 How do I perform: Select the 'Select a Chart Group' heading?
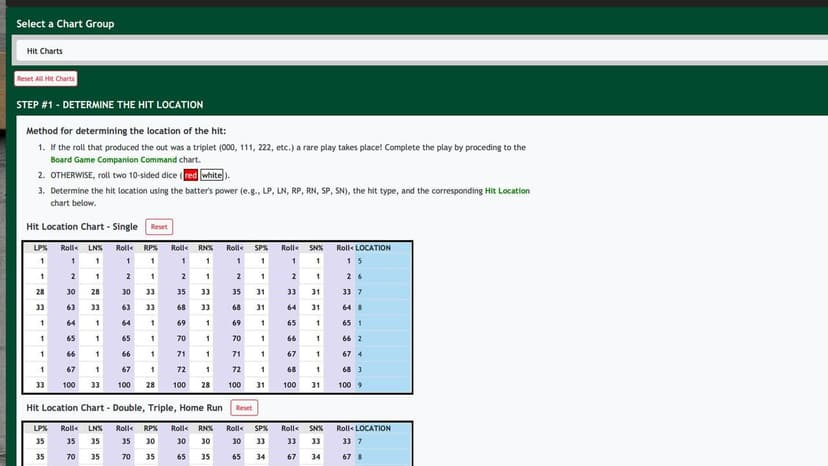[65, 24]
